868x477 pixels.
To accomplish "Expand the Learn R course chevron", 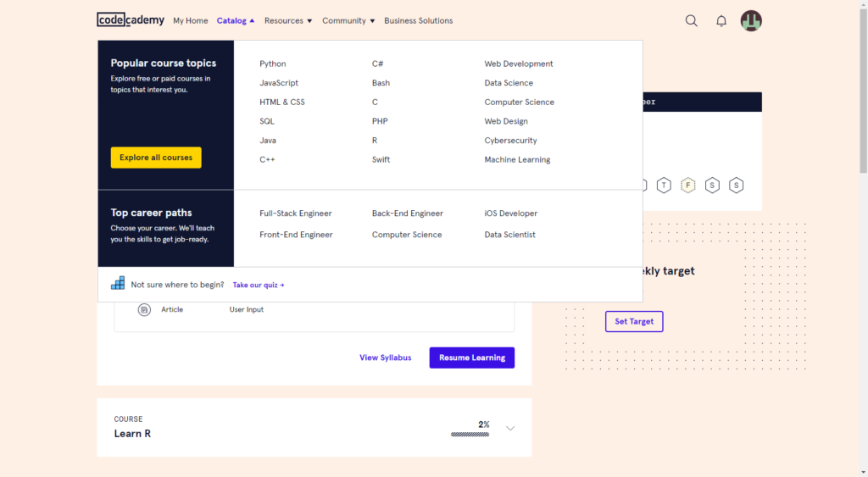I will [510, 429].
